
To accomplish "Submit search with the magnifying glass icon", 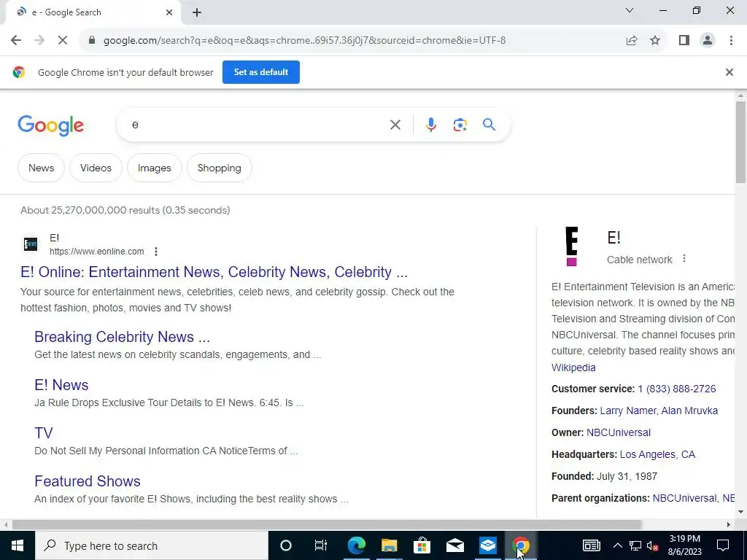I will click(x=489, y=125).
